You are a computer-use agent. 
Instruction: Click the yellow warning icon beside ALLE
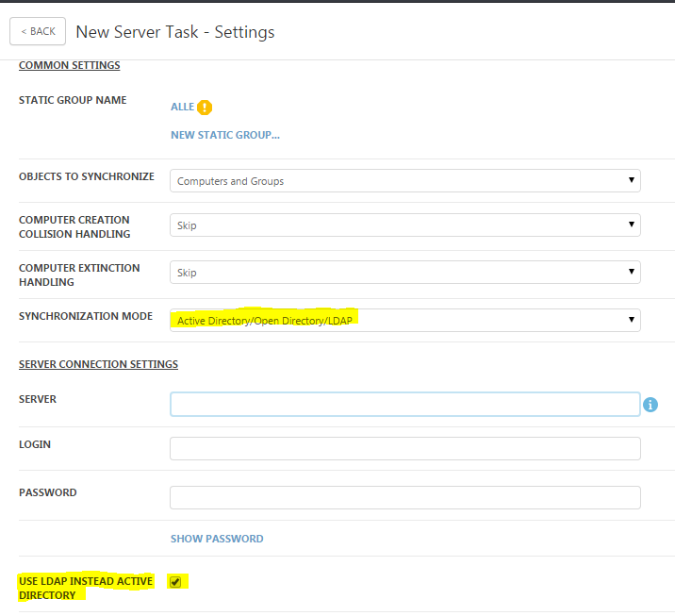point(205,108)
